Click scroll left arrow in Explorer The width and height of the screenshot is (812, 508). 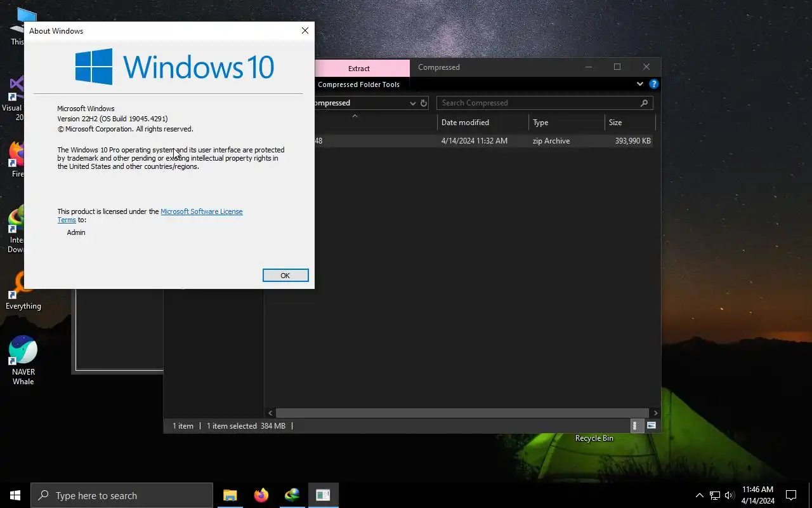click(271, 413)
